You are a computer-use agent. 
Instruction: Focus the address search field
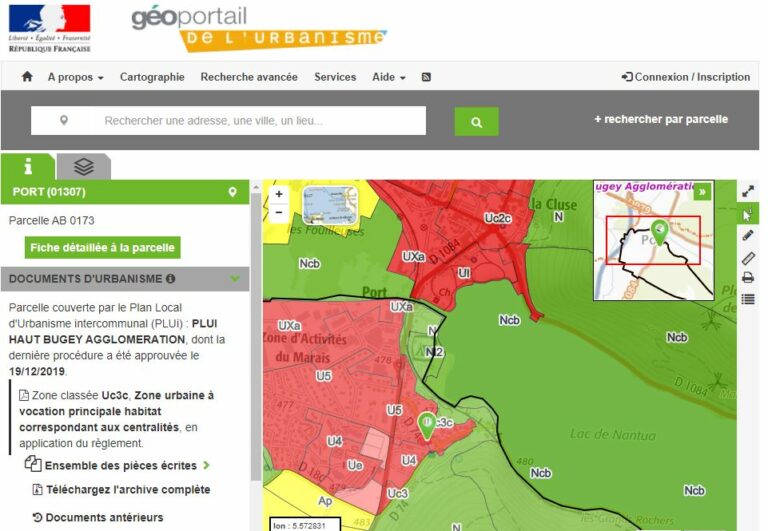pos(228,121)
